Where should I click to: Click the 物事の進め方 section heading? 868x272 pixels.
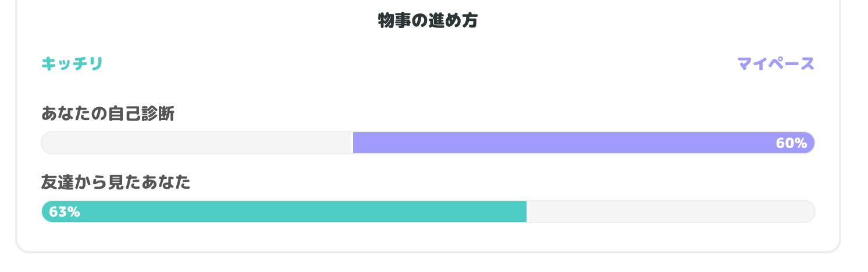428,21
